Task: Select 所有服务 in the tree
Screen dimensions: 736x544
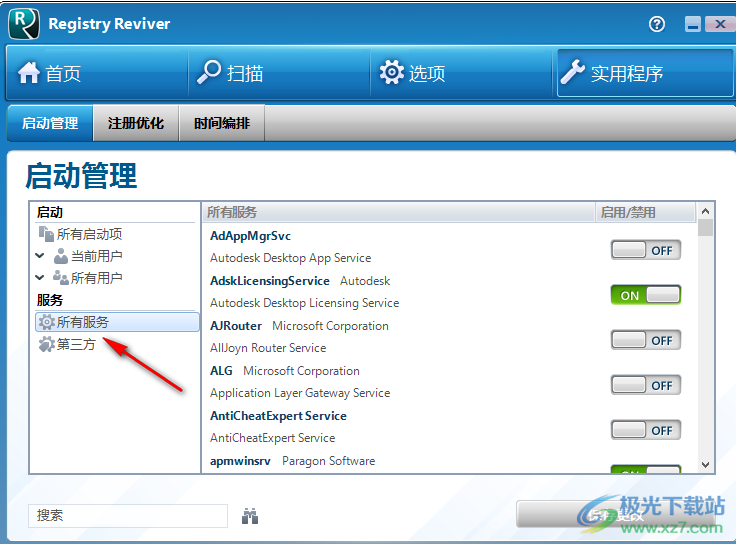Action: tap(117, 322)
